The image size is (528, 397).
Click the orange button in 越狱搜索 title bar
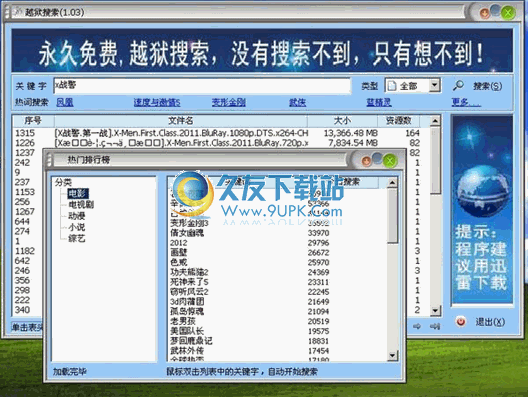(485, 13)
